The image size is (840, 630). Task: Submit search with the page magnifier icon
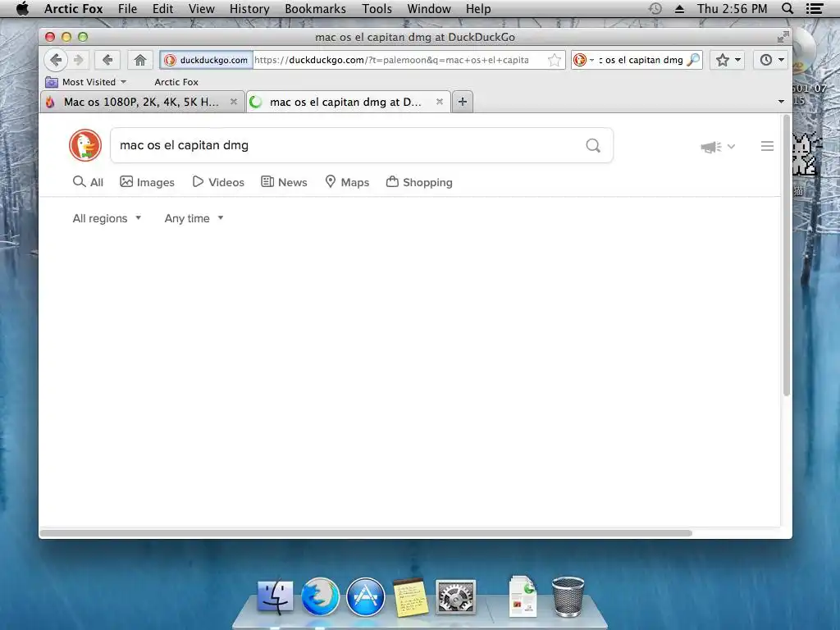[593, 146]
